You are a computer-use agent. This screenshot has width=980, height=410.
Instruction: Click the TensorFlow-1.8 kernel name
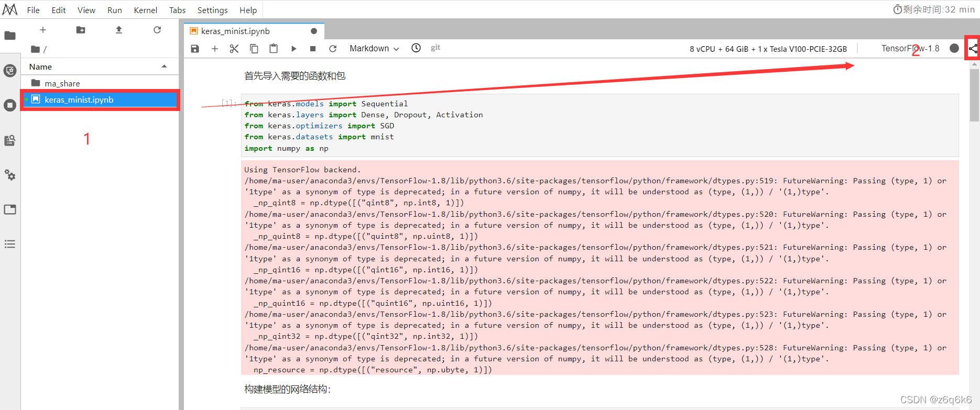[x=910, y=48]
